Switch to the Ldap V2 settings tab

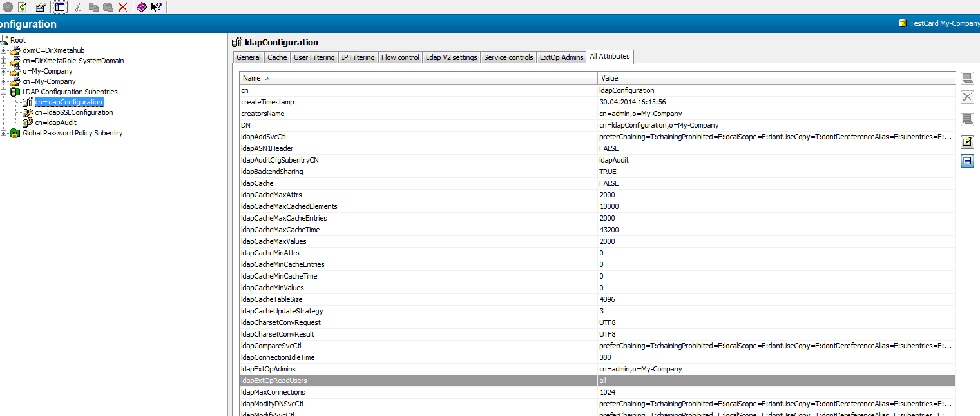pyautogui.click(x=451, y=57)
